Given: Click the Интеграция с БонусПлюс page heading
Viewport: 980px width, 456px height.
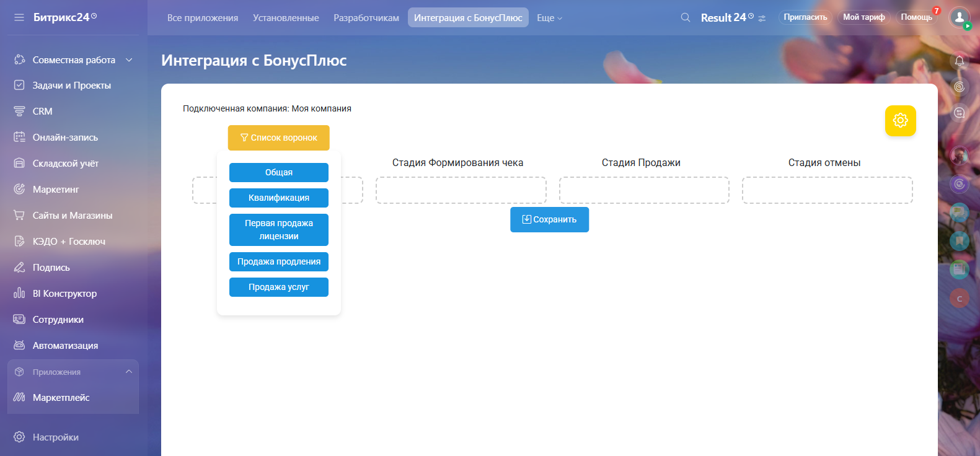Looking at the screenshot, I should 254,60.
